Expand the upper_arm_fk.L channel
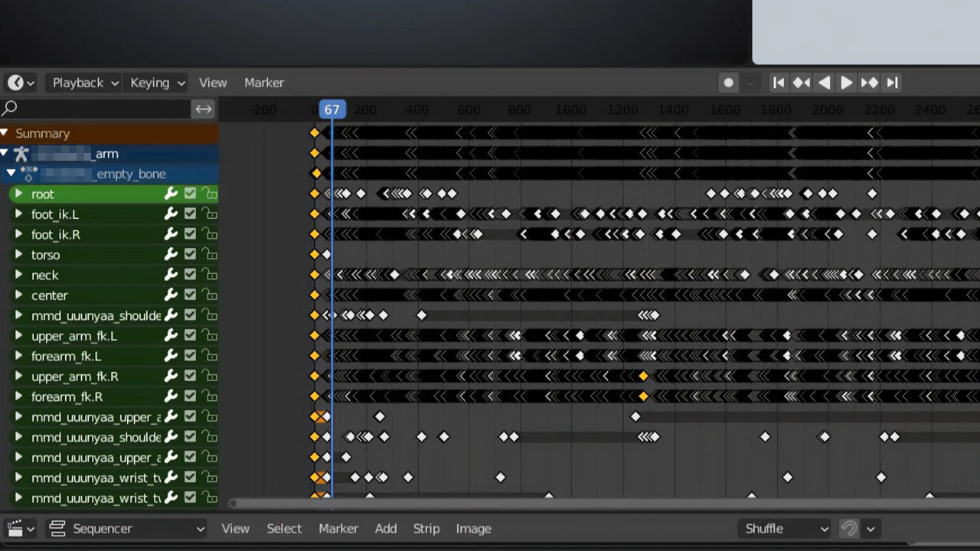The width and height of the screenshot is (980, 551). coord(18,336)
